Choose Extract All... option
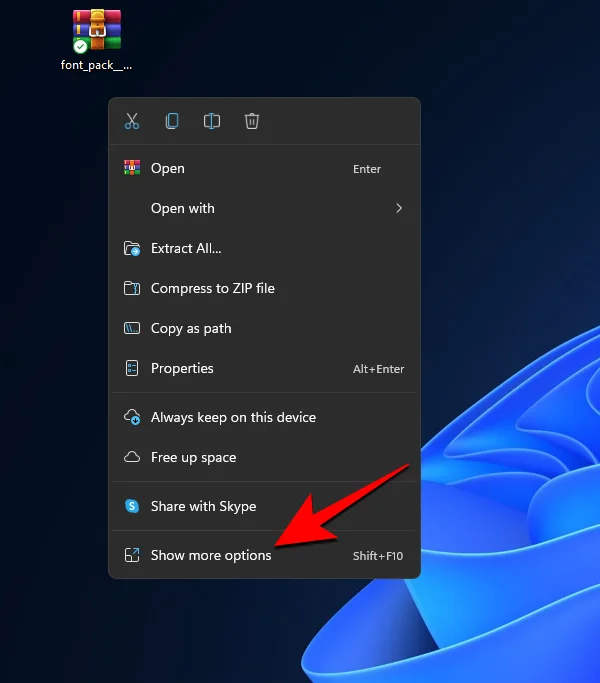Image resolution: width=600 pixels, height=683 pixels. pyautogui.click(x=264, y=248)
